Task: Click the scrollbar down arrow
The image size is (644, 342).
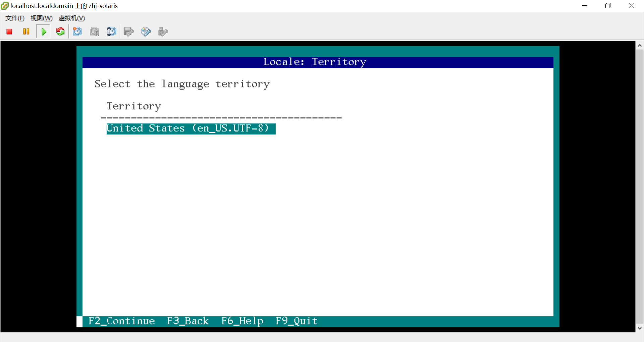Action: pyautogui.click(x=640, y=328)
